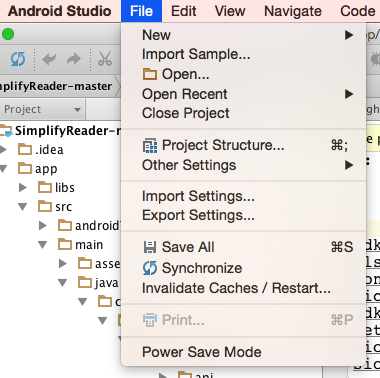Expand the libs folder
Viewport: 380px width, 378px height.
click(23, 188)
